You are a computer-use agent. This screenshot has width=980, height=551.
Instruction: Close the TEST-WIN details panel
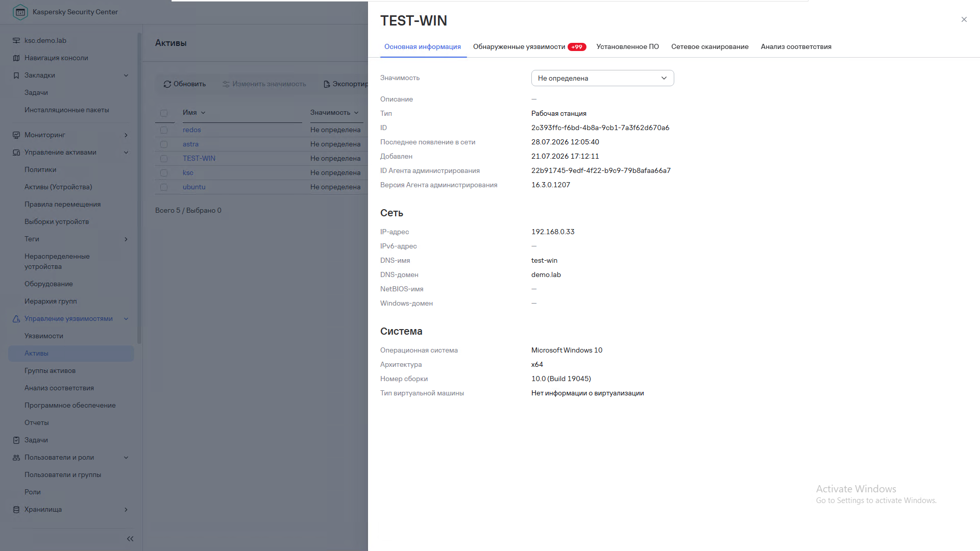click(x=964, y=19)
